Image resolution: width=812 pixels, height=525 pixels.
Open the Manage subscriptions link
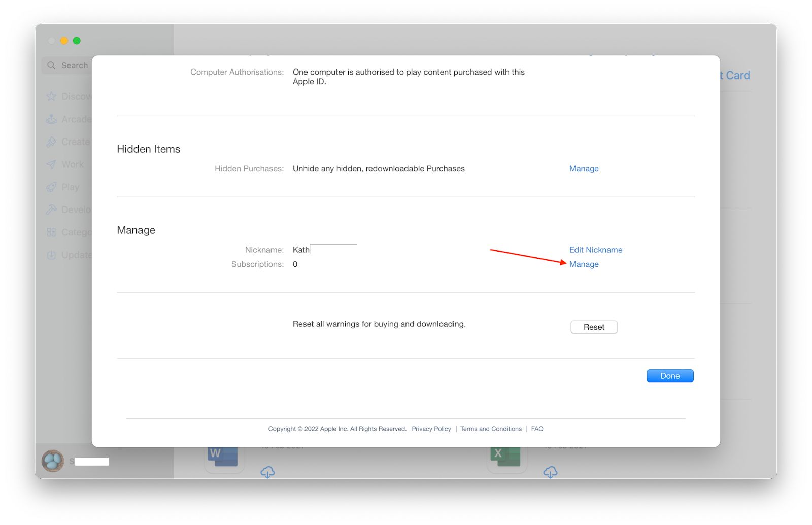(584, 264)
